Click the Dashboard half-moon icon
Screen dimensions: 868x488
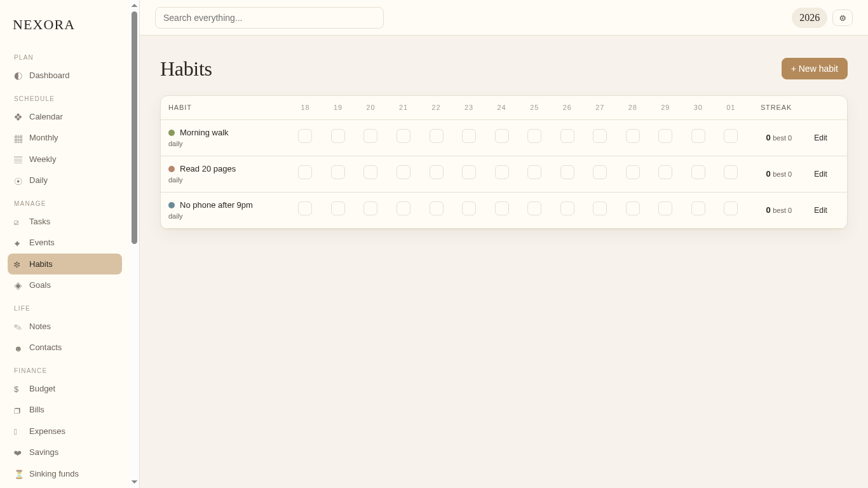click(18, 76)
